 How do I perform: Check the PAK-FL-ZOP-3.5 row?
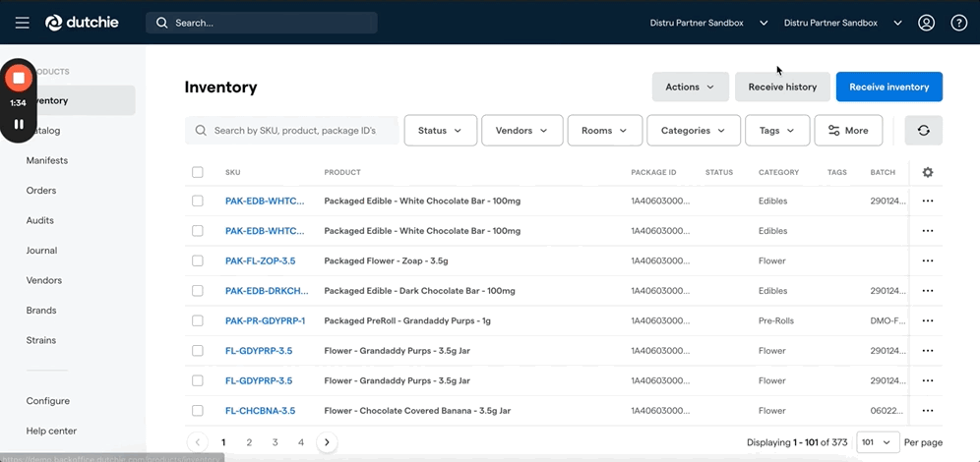(198, 260)
